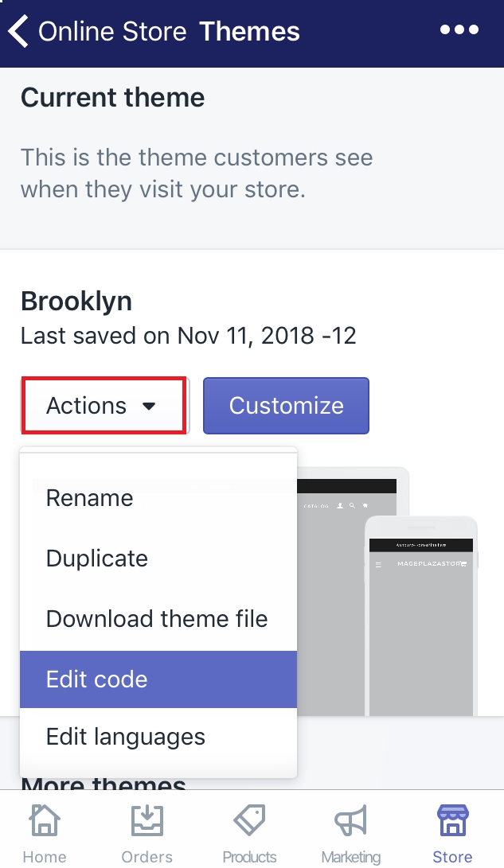The width and height of the screenshot is (504, 868).
Task: Open the three-dot more options menu
Action: (459, 29)
